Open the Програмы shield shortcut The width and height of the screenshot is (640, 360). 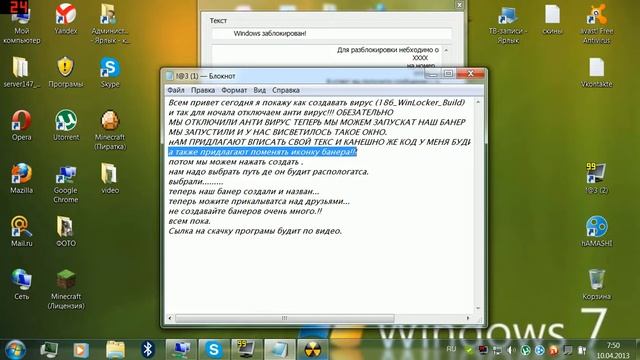[66, 73]
